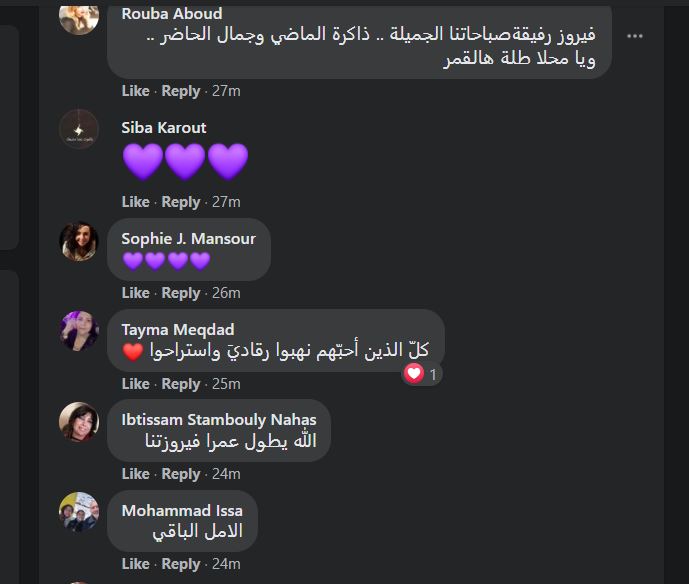
Task: Open the three-dot options on Rouba Aboud's comment
Action: point(635,36)
